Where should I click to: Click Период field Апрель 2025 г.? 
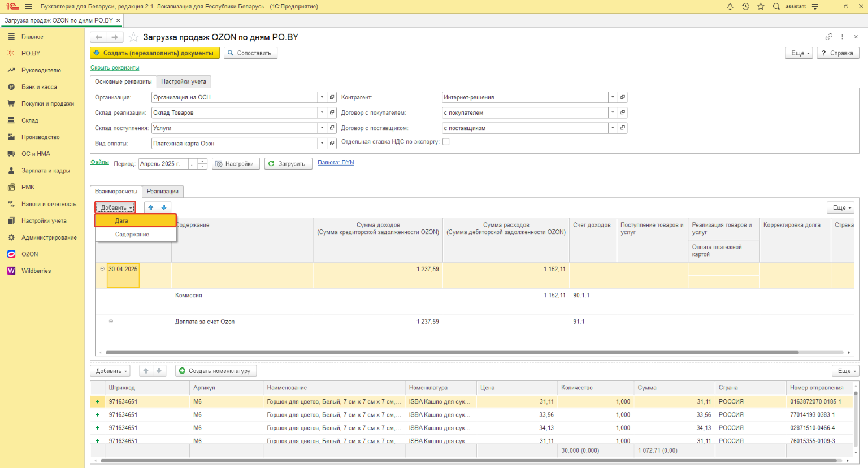pyautogui.click(x=164, y=163)
